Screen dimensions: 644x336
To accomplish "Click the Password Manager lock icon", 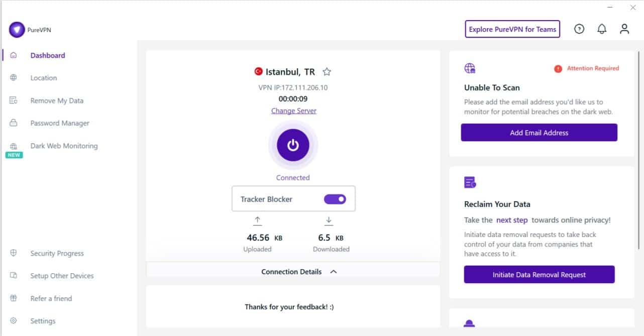I will pos(14,123).
